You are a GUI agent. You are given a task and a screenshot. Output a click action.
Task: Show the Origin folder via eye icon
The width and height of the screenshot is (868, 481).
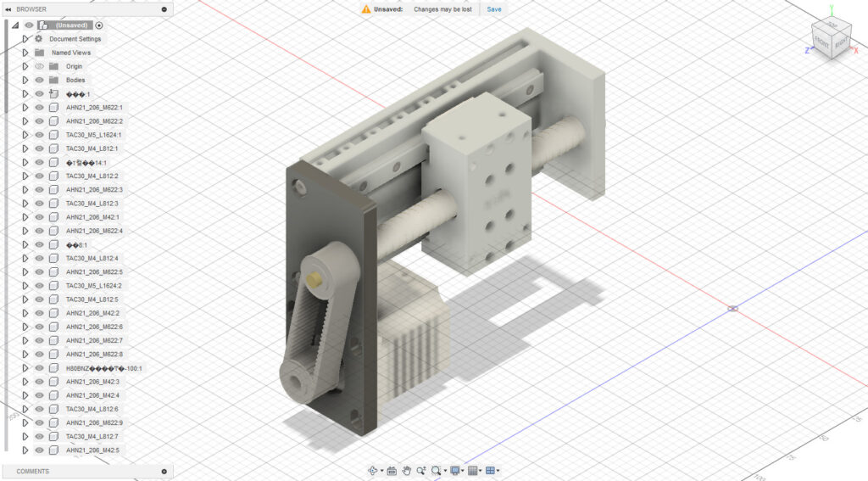point(39,66)
